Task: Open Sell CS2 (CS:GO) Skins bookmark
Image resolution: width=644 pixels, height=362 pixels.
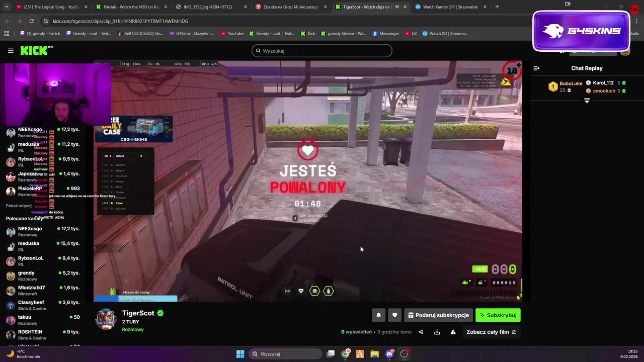Action: click(140, 34)
